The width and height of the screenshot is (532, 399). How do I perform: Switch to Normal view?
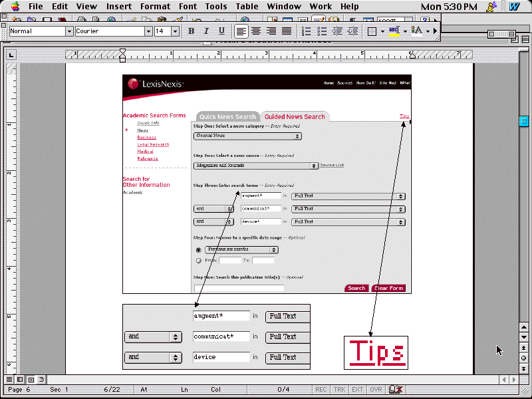point(9,379)
